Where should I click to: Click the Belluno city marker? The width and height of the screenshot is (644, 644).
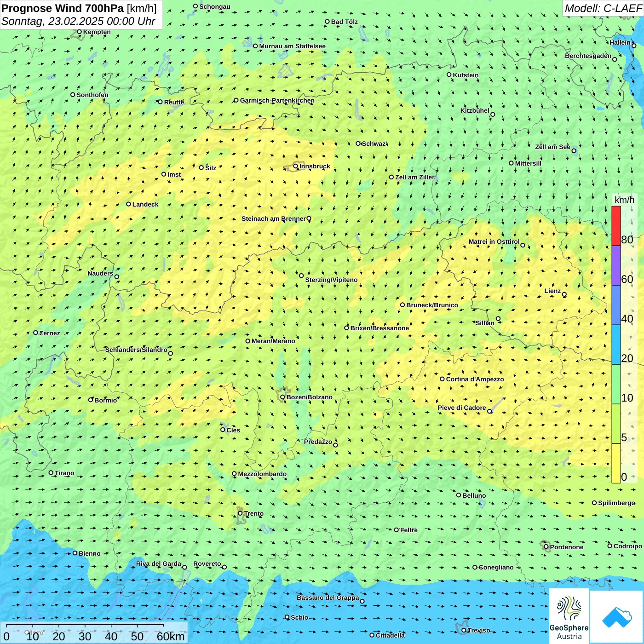point(459,495)
